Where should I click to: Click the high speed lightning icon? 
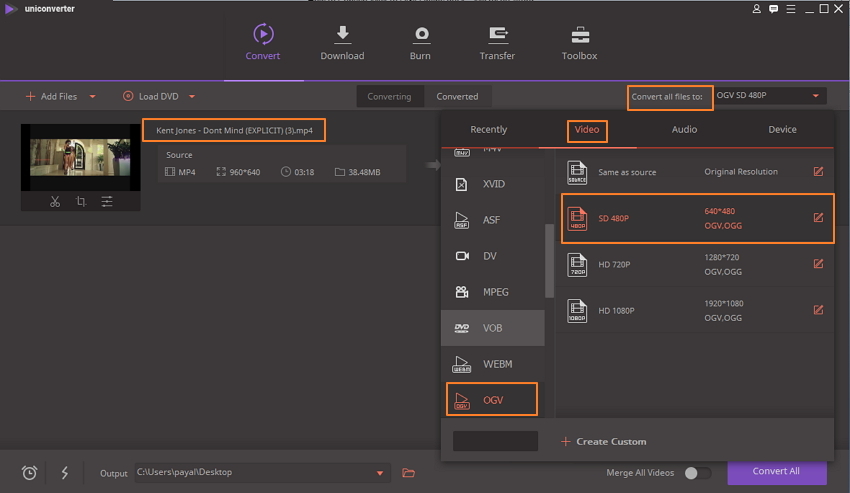65,473
